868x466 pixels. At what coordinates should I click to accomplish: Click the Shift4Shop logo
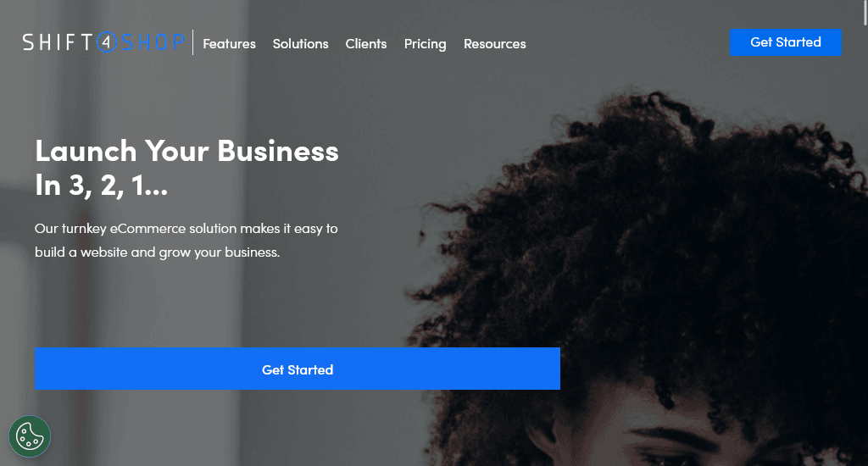[x=103, y=42]
